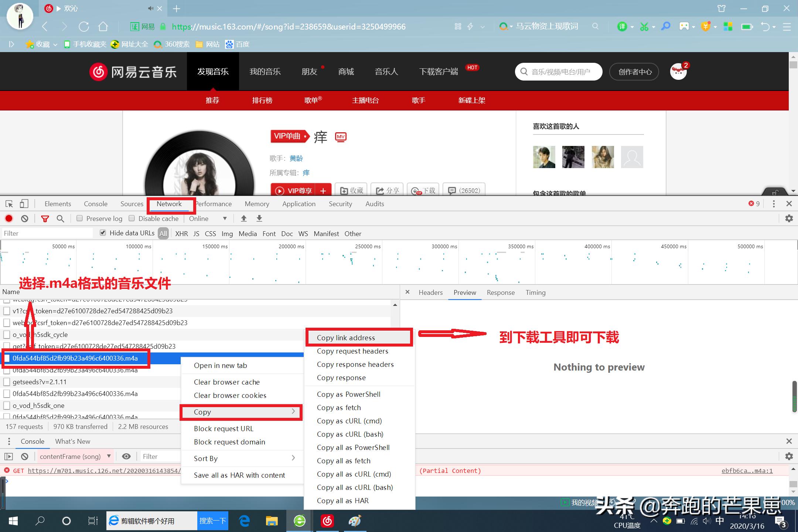Viewport: 798px width, 532px height.
Task: Enable the Preserve log checkbox
Action: point(79,218)
